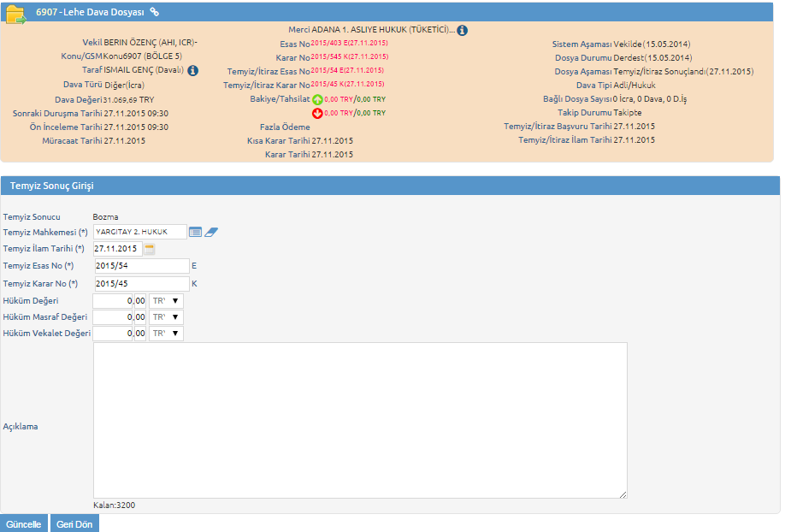791x532 pixels.
Task: Click Fazla Ödeme label
Action: tap(285, 127)
